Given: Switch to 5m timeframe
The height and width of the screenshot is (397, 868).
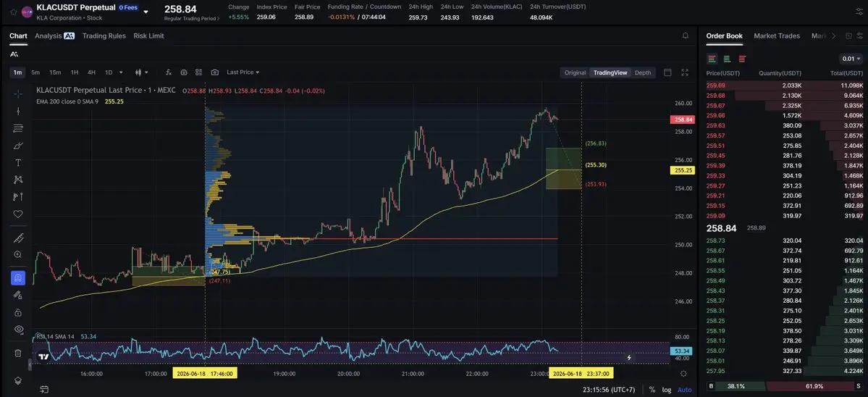Looking at the screenshot, I should [35, 72].
